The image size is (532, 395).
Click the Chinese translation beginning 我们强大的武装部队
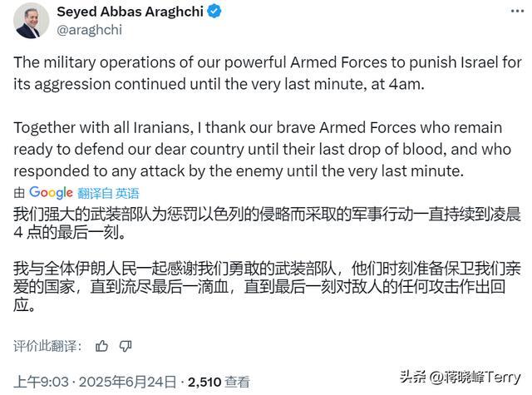click(267, 224)
